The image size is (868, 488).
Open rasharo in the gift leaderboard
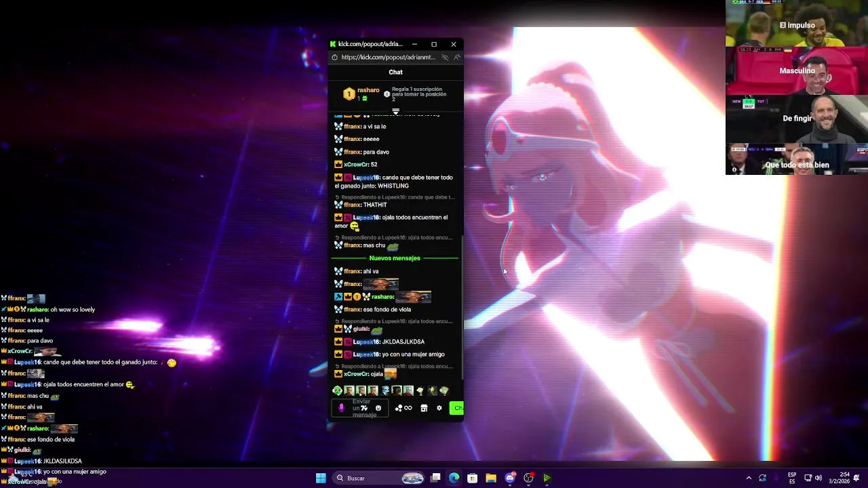tap(368, 90)
